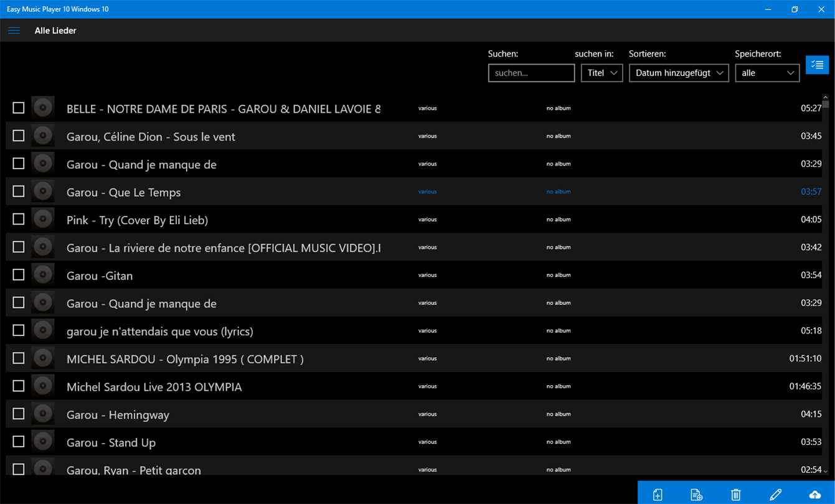Click the add file icon
The height and width of the screenshot is (504, 835).
tap(658, 495)
